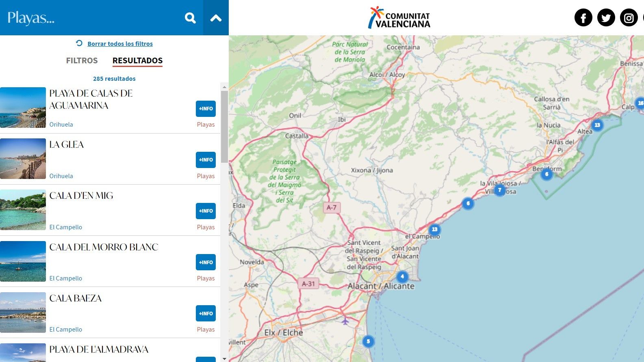Viewport: 644px width, 362px height.
Task: Click map cluster 4 at Alicante
Action: (402, 277)
